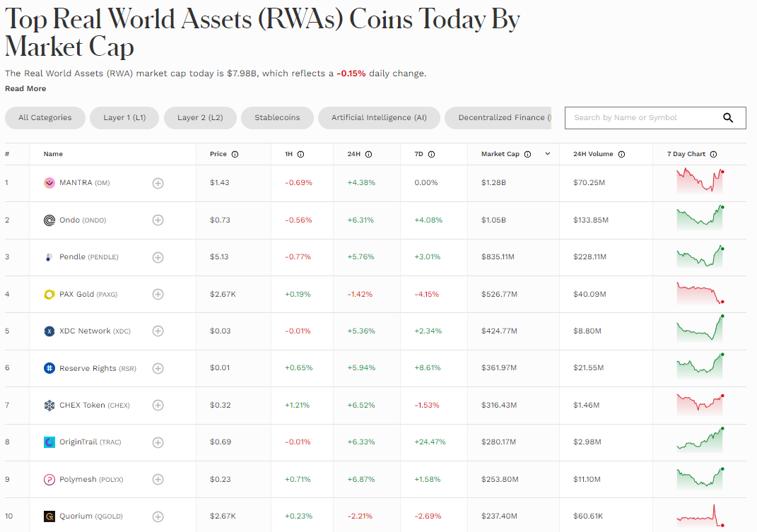Open the Quorium (QGOLD) coin page
The image size is (757, 532).
[91, 516]
